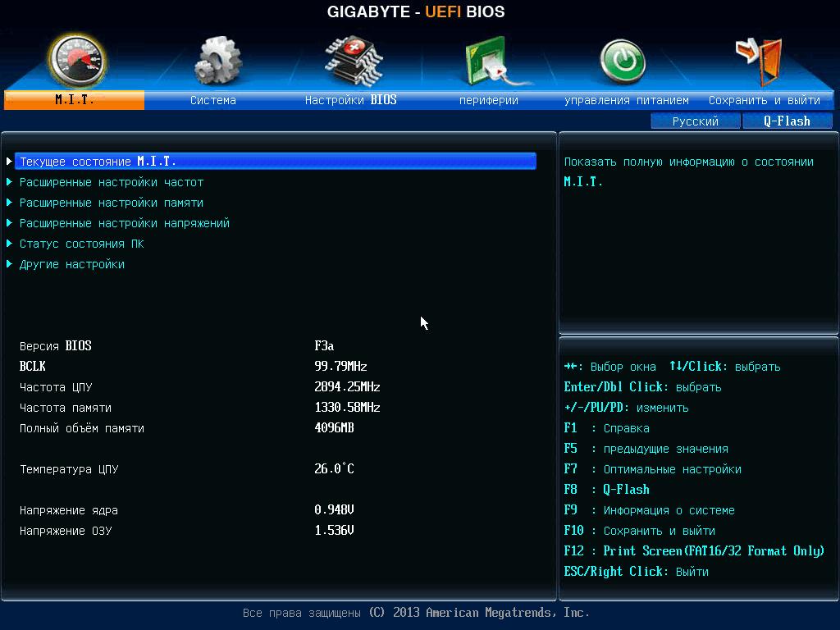
Task: Open Статус состояния ПК submenu
Action: point(81,244)
